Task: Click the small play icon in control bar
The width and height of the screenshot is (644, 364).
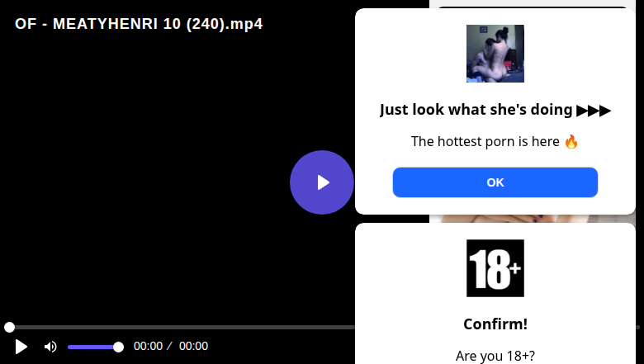Action: pyautogui.click(x=21, y=347)
